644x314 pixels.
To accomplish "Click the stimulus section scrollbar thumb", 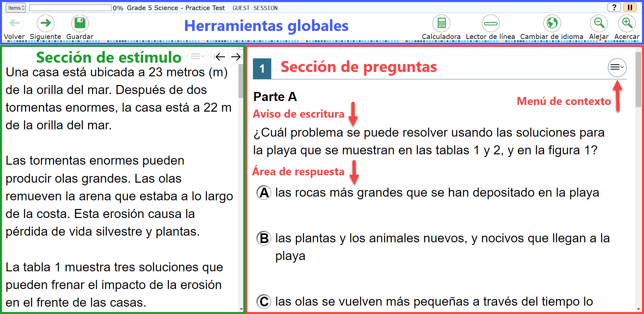I will 241,81.
